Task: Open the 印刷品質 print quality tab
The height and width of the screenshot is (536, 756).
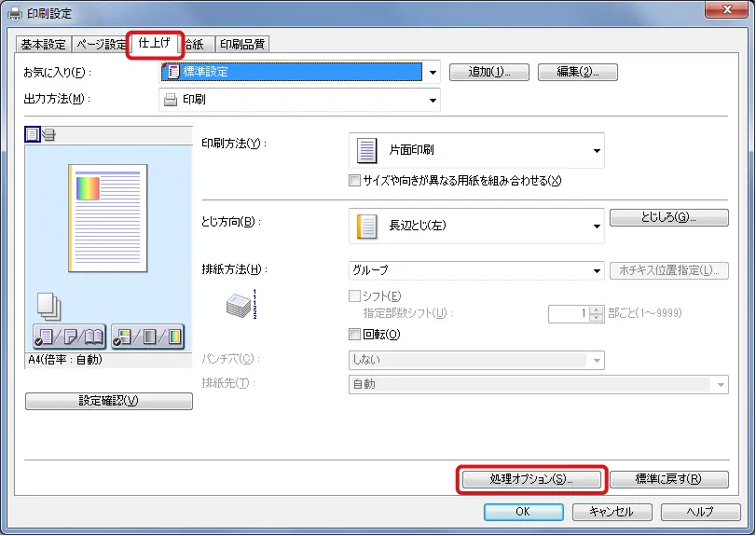Action: (242, 45)
